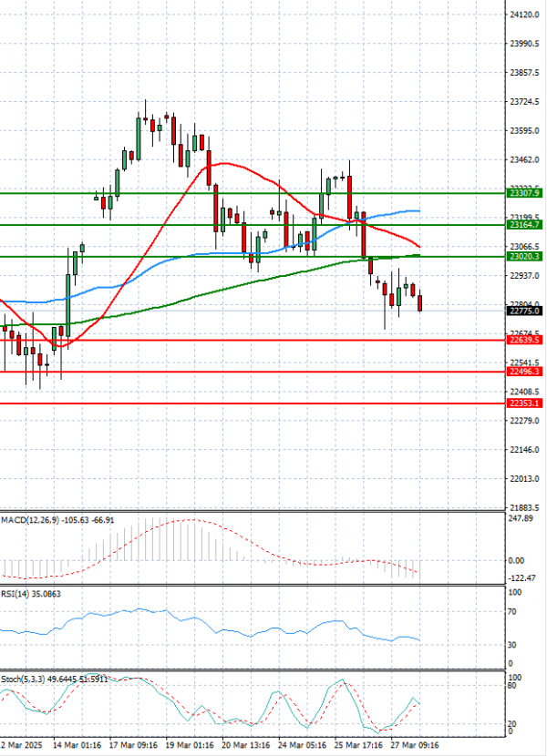The height and width of the screenshot is (756, 547).
Task: Click the Stochastic scale value 80
Action: coord(512,686)
